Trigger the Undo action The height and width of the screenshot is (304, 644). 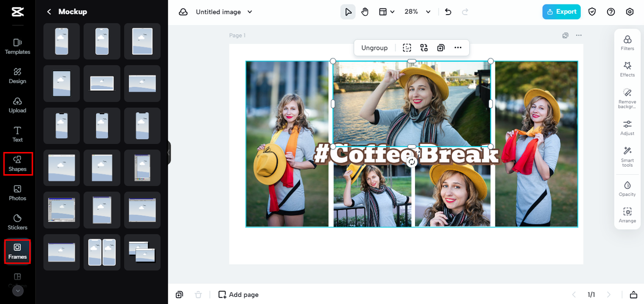(x=448, y=11)
